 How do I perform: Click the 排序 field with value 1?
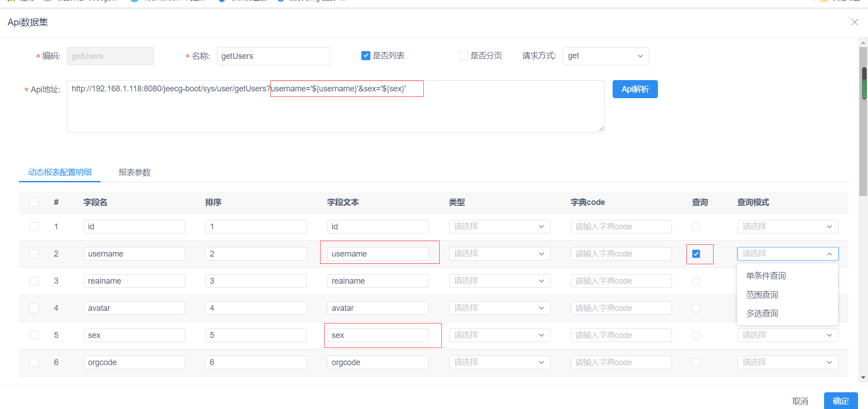(x=256, y=227)
